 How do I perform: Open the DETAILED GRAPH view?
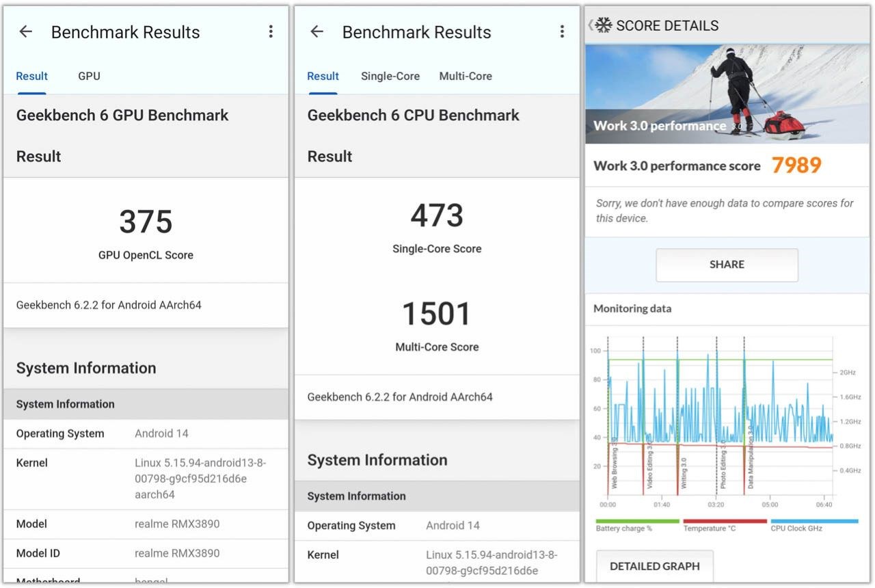click(x=655, y=566)
